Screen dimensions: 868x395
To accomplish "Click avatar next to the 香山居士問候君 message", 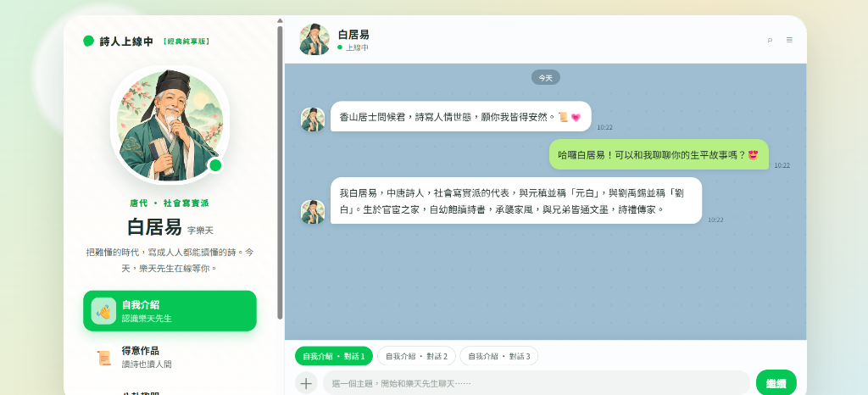I will [313, 120].
